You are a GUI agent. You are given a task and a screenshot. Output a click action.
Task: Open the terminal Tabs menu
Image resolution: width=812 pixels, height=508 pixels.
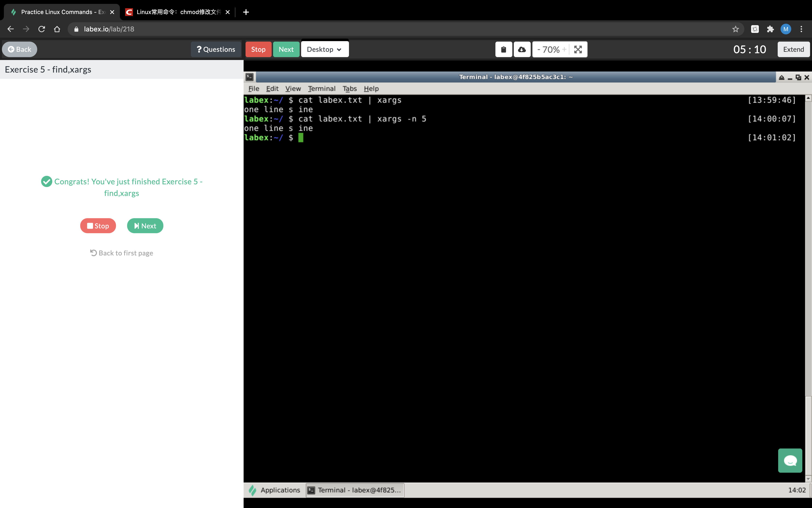pyautogui.click(x=350, y=89)
